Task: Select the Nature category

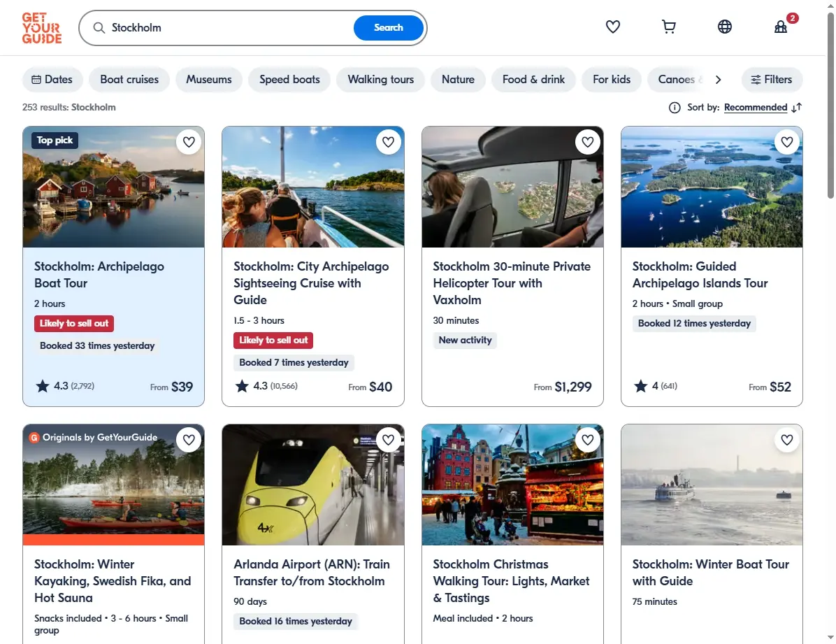Action: tap(458, 80)
